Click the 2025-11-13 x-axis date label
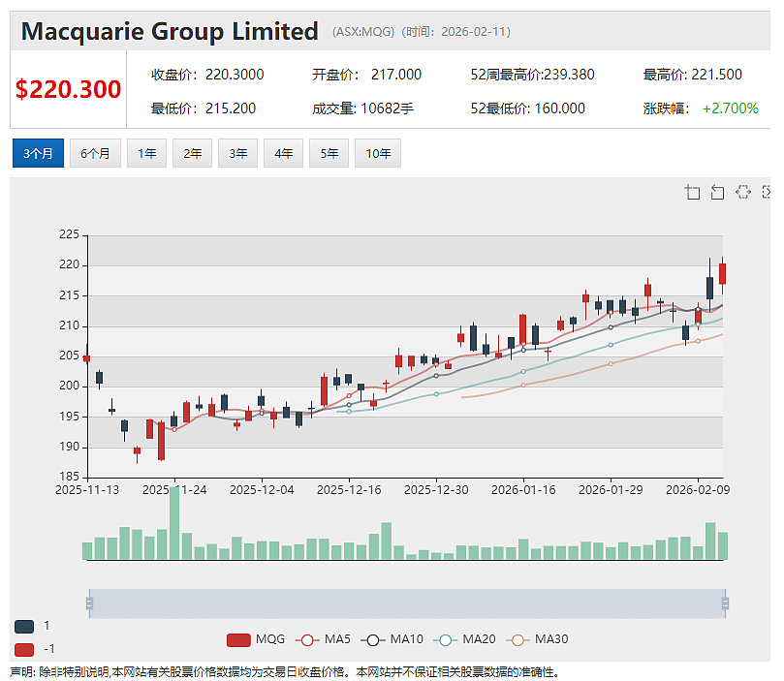This screenshot has height=681, width=784. coord(87,490)
